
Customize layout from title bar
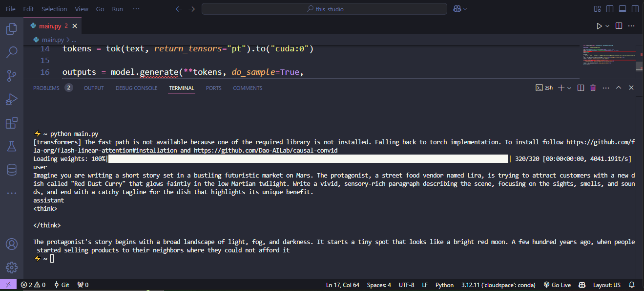pos(597,9)
